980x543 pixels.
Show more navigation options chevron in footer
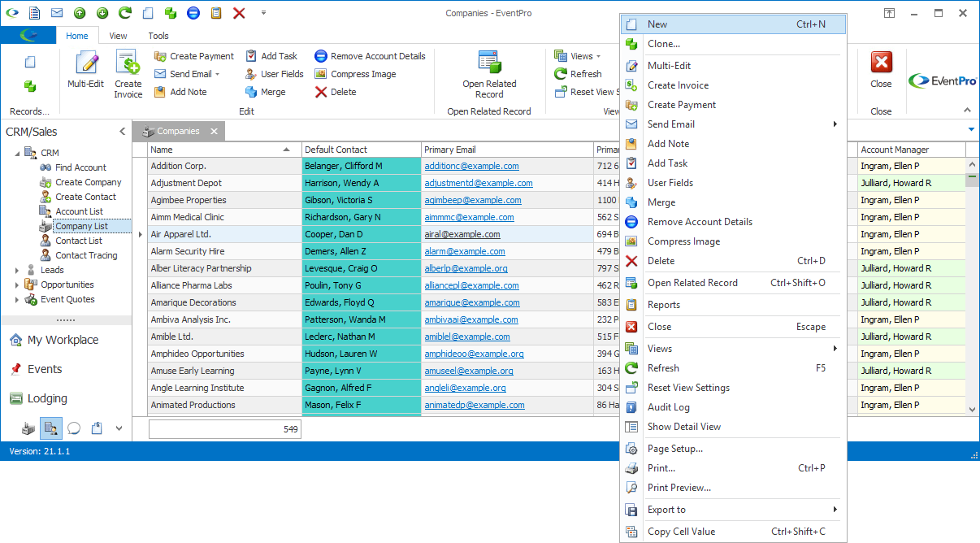[119, 428]
